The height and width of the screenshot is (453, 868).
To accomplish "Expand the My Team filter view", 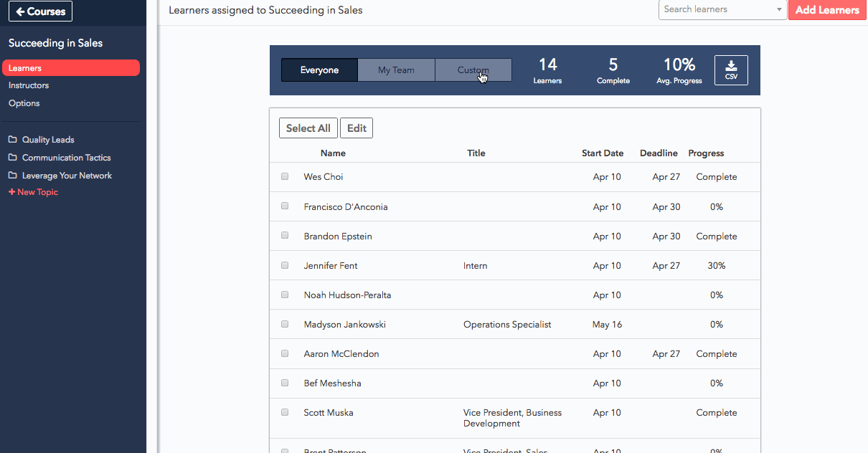I will click(396, 70).
